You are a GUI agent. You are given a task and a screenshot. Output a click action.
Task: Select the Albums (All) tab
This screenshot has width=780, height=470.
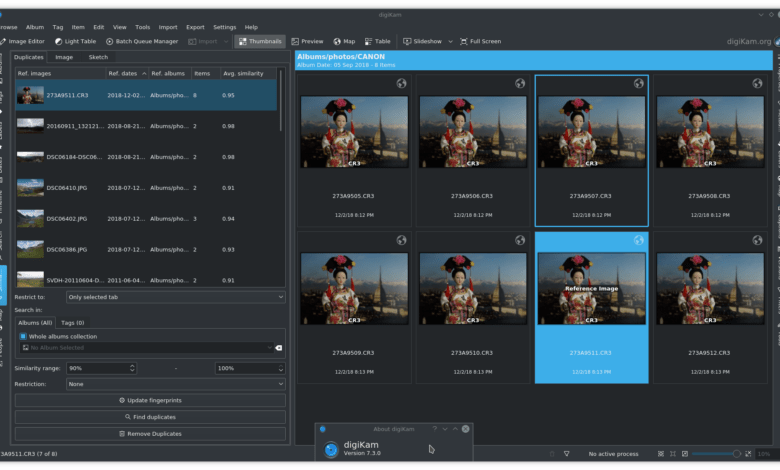pyautogui.click(x=35, y=323)
